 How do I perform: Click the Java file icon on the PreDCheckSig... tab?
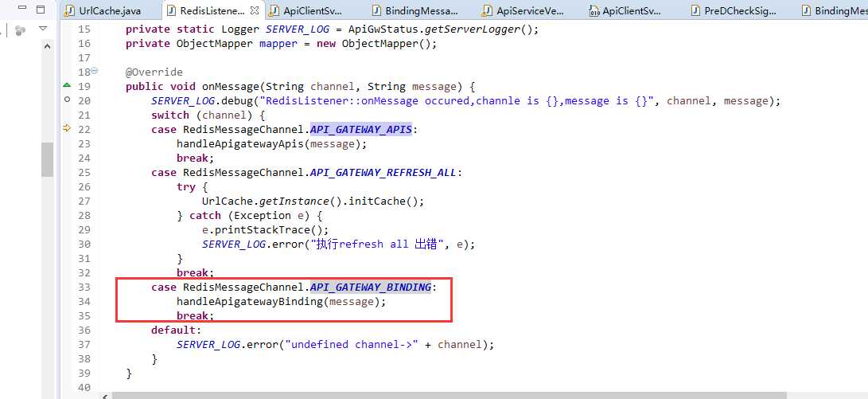point(696,10)
